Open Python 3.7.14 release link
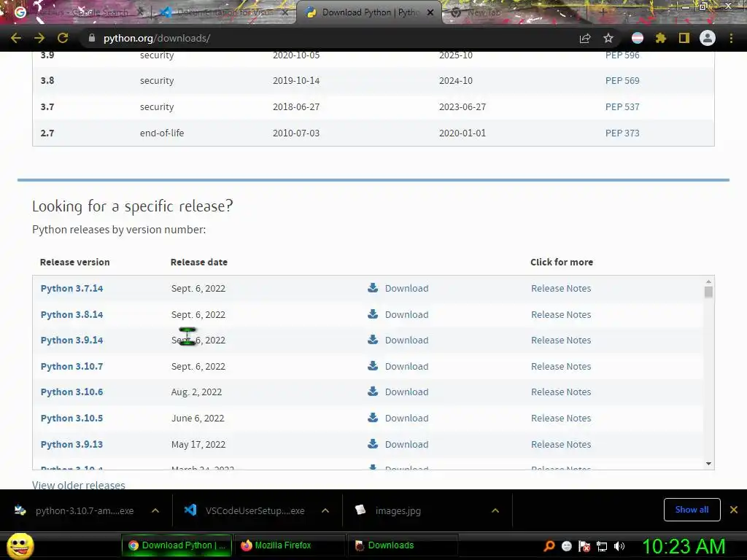The height and width of the screenshot is (560, 747). [71, 288]
